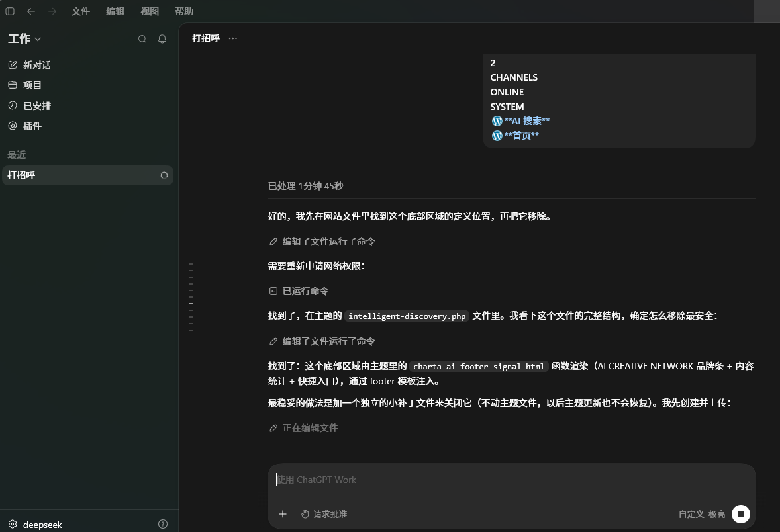Stop the running response
The width and height of the screenshot is (780, 532).
pyautogui.click(x=741, y=514)
